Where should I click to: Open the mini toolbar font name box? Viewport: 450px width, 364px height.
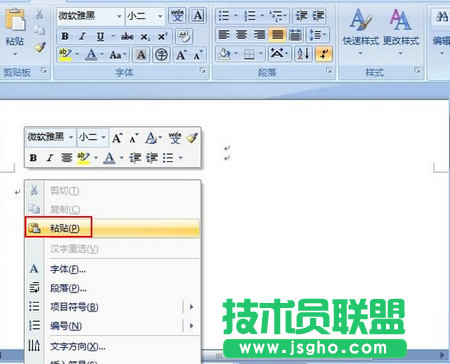pyautogui.click(x=50, y=137)
